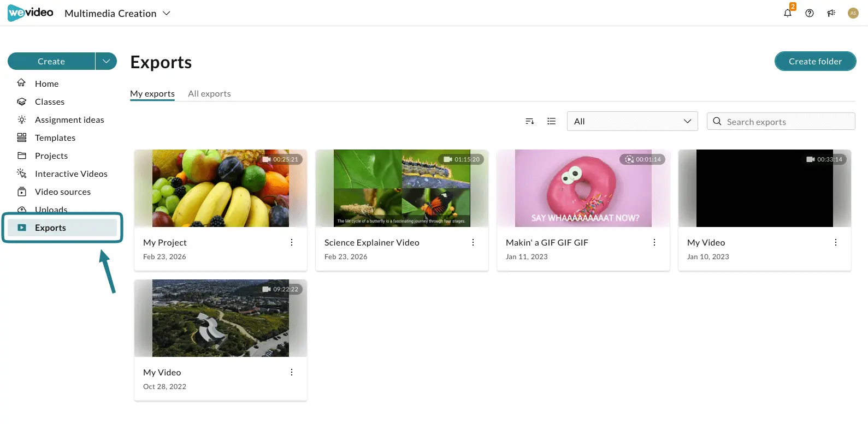868x424 pixels.
Task: Open the All filter dropdown
Action: [633, 121]
